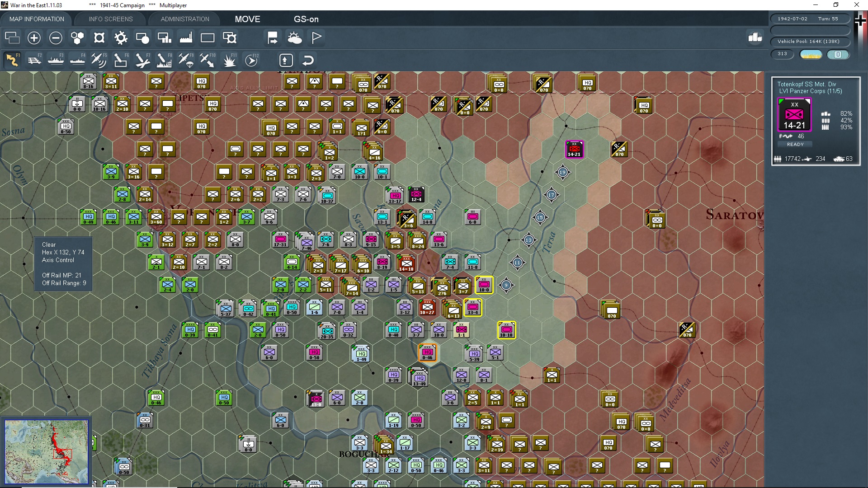This screenshot has width=868, height=488.
Task: Toggle the rectangle-with-circle unit icon
Action: click(x=142, y=38)
